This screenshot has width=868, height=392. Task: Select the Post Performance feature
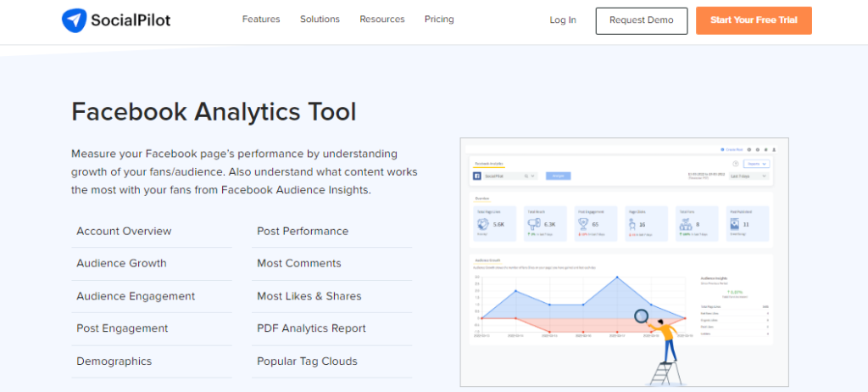point(303,231)
